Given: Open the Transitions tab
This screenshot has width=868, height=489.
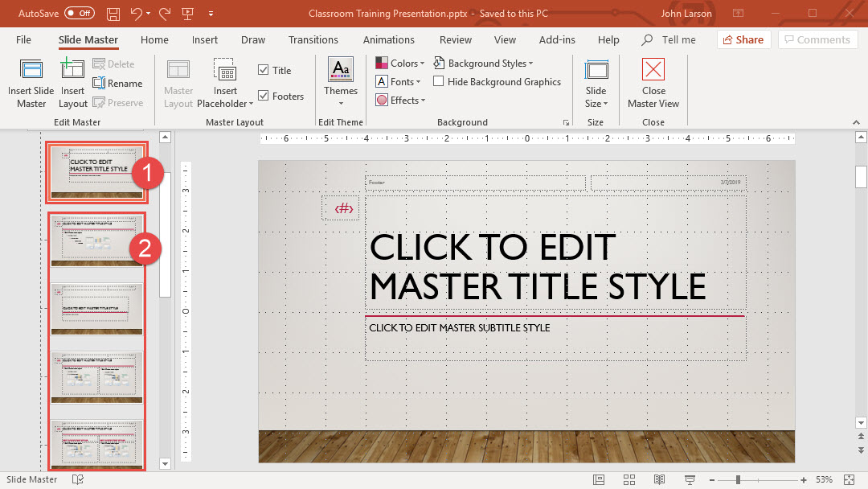Looking at the screenshot, I should coord(313,40).
